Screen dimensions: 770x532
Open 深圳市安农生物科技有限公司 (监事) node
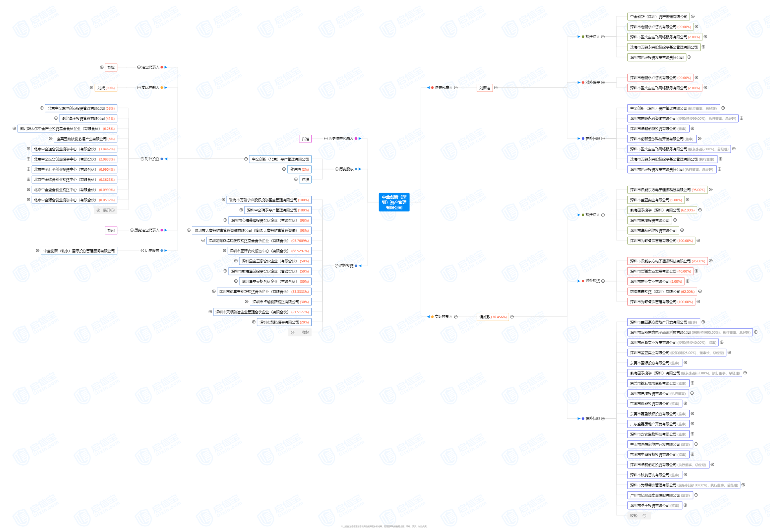point(658,434)
